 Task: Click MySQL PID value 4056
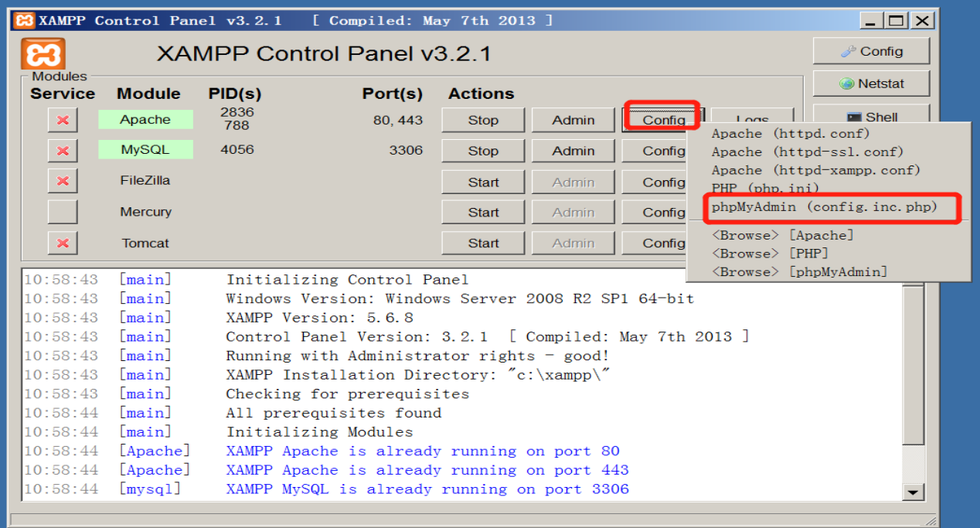coord(236,149)
